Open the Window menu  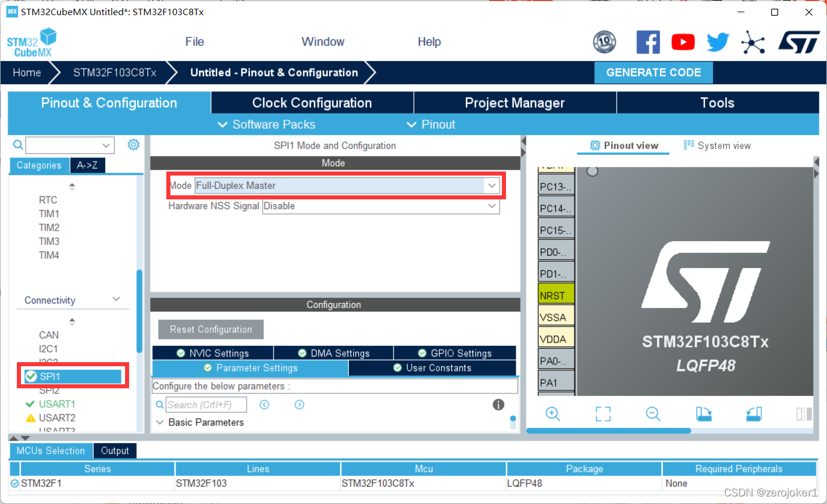(x=323, y=42)
